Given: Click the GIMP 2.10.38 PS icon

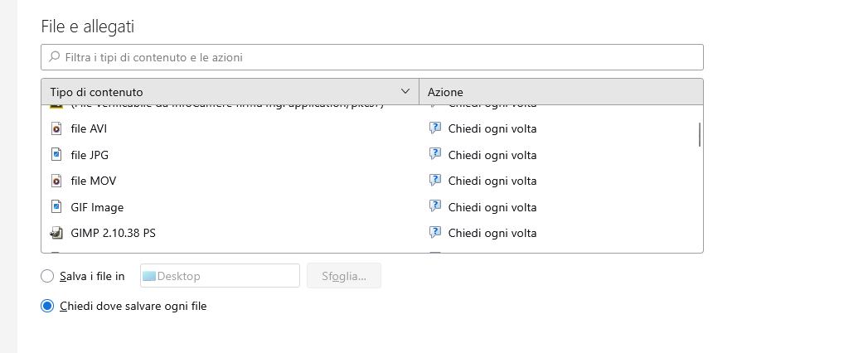Looking at the screenshot, I should 56,233.
